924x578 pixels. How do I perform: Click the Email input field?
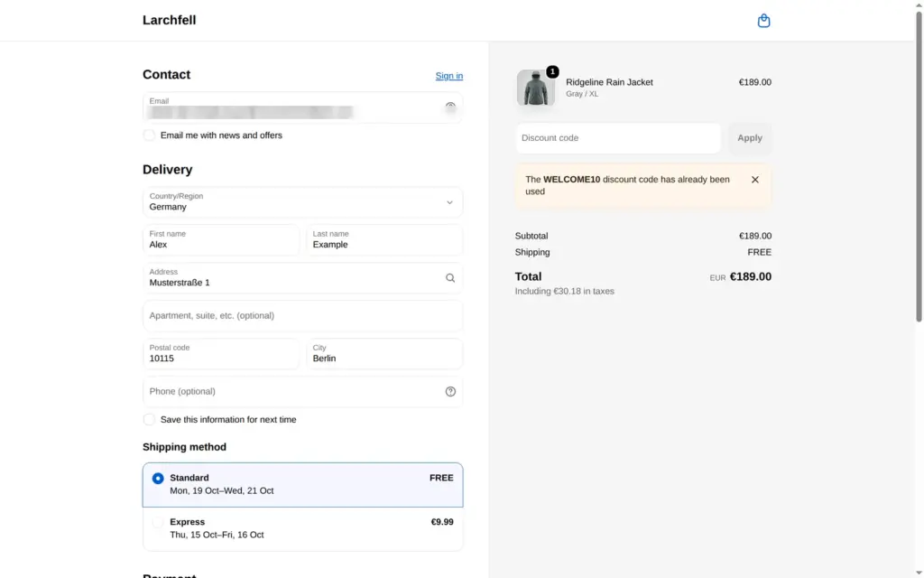(302, 107)
